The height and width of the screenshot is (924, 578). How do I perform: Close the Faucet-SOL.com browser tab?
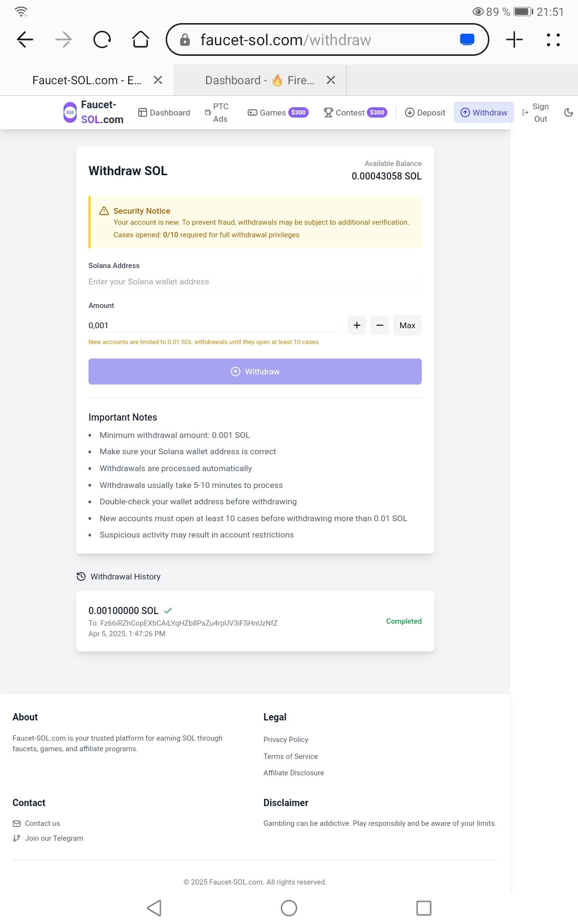(x=158, y=80)
